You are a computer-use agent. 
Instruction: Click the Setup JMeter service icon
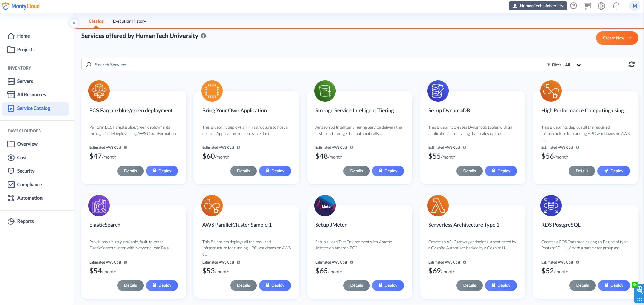[325, 205]
